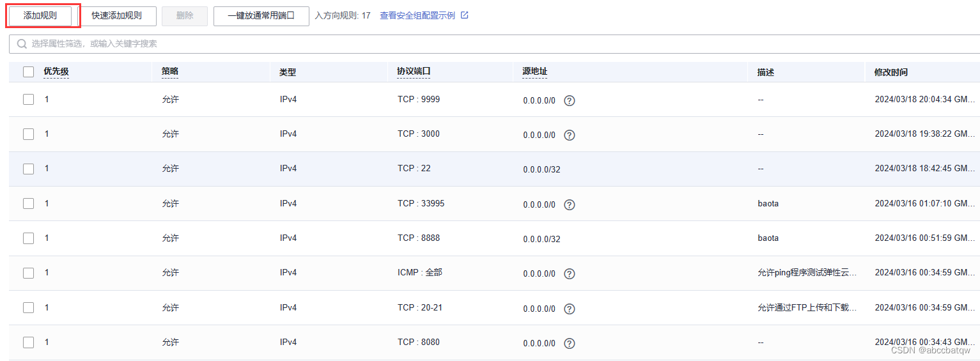Check the box for the TCP 22 rule
Viewport: 980px width, 361px height.
pyautogui.click(x=28, y=169)
